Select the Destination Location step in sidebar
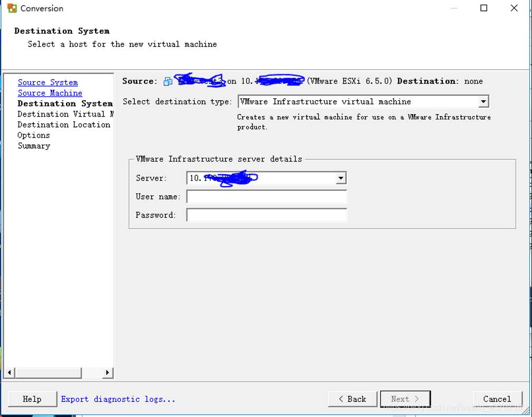 point(63,125)
